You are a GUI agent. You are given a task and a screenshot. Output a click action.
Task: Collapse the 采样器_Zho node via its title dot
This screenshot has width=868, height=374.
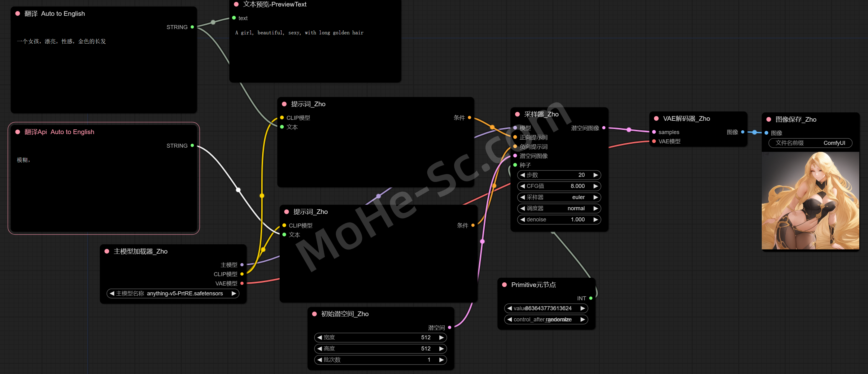[x=517, y=114]
